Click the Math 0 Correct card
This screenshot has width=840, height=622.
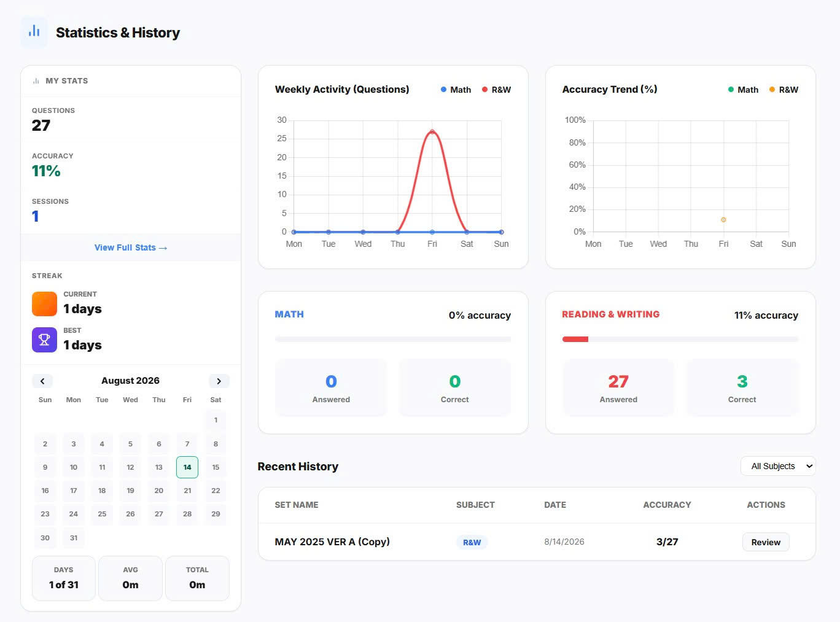click(455, 388)
